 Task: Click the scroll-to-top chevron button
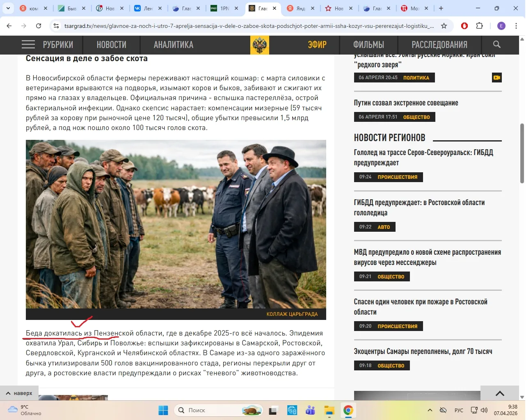[499, 393]
